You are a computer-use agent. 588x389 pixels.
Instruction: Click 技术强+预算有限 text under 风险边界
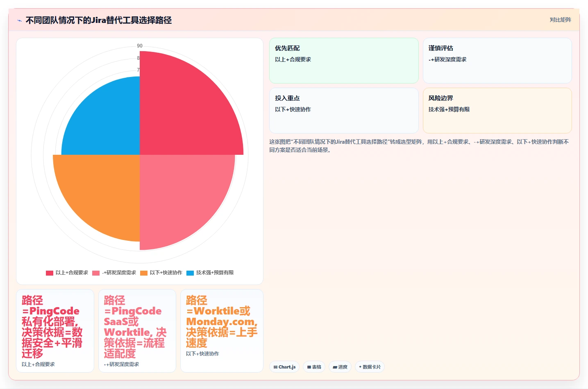449,109
